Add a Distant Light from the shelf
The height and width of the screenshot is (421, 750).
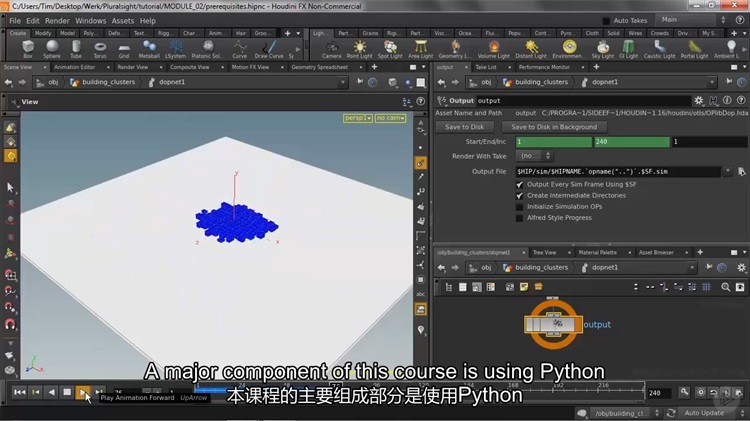pyautogui.click(x=531, y=49)
